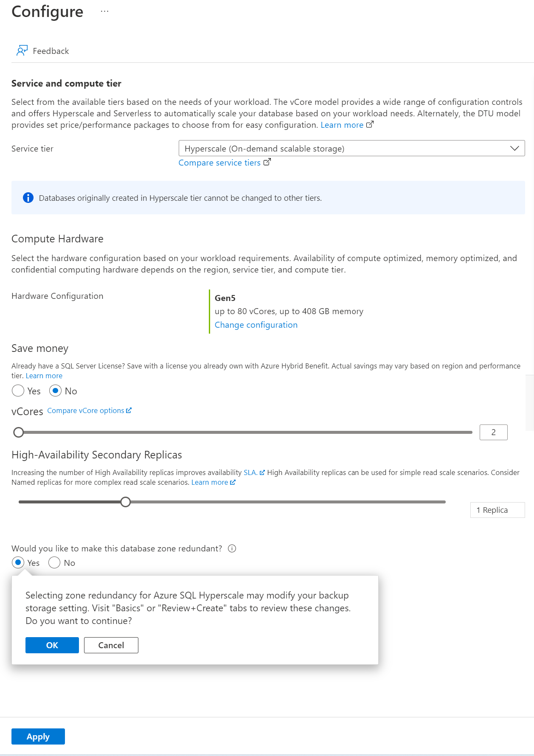Choose No for zone redundant database
Viewport: 534px width, 756px height.
(54, 563)
